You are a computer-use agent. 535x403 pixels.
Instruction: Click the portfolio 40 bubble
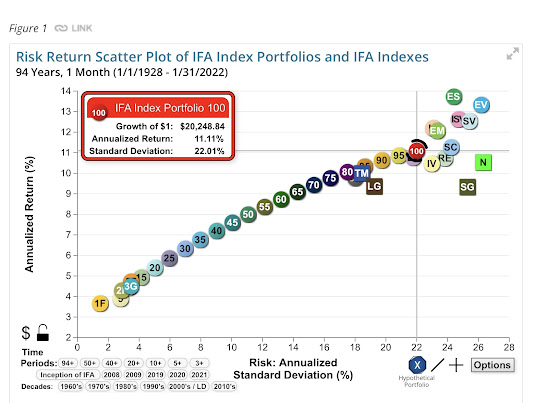[217, 231]
